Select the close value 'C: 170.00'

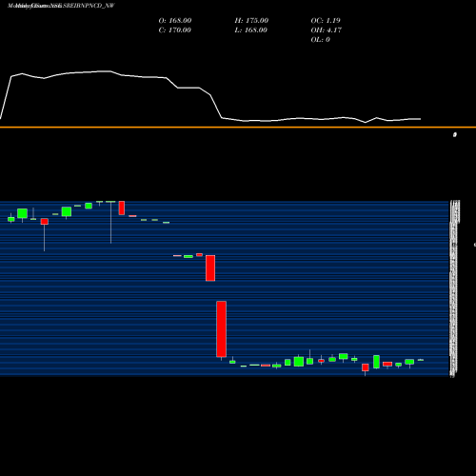click(174, 30)
